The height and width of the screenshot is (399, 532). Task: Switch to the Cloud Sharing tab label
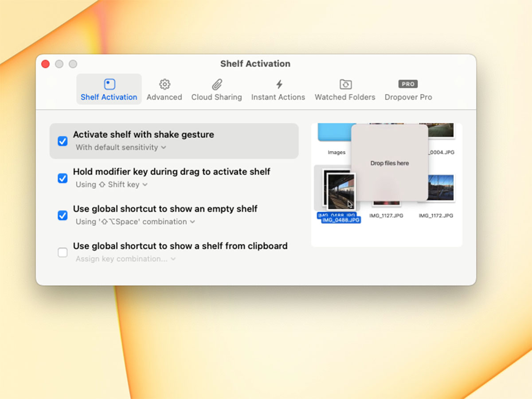[217, 97]
